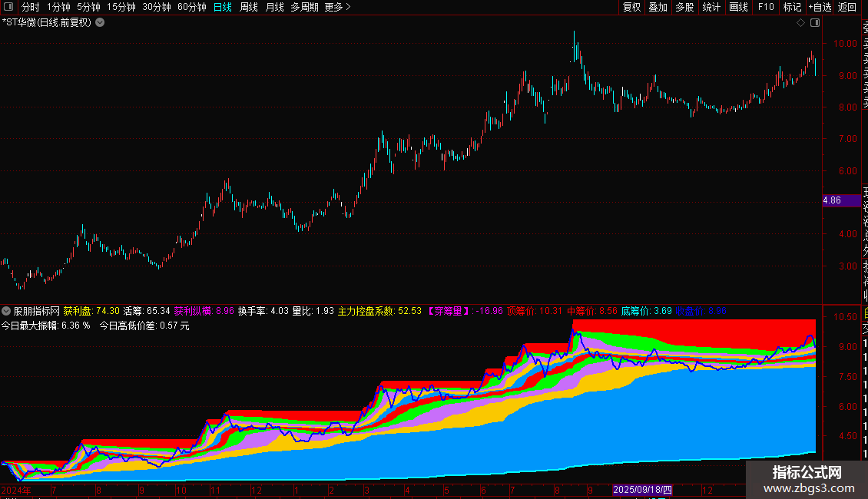
Task: Select the 1分钟 period
Action: point(58,7)
